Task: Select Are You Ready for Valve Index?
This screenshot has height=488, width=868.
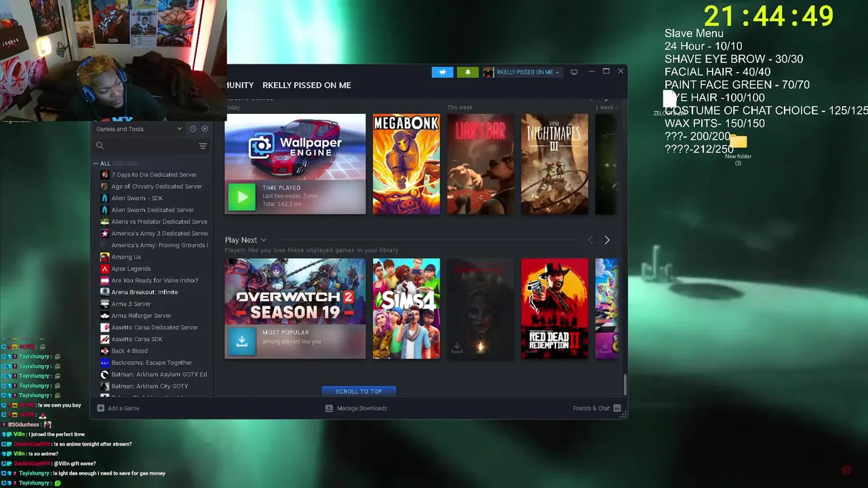Action: pyautogui.click(x=153, y=281)
